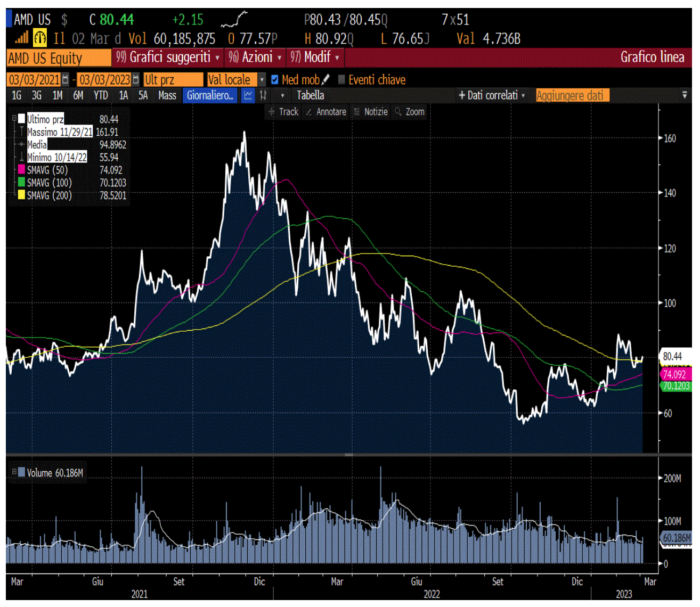Open the start date calendar picker

coord(66,80)
